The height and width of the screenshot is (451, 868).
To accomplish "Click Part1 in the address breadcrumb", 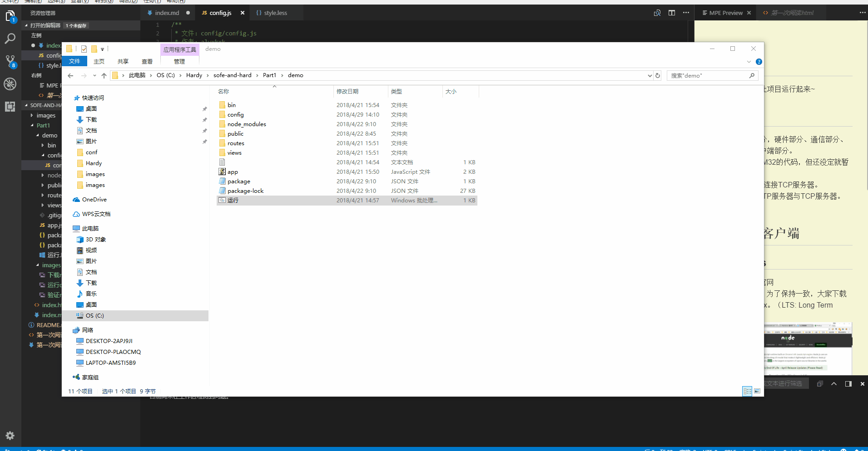I will 269,75.
